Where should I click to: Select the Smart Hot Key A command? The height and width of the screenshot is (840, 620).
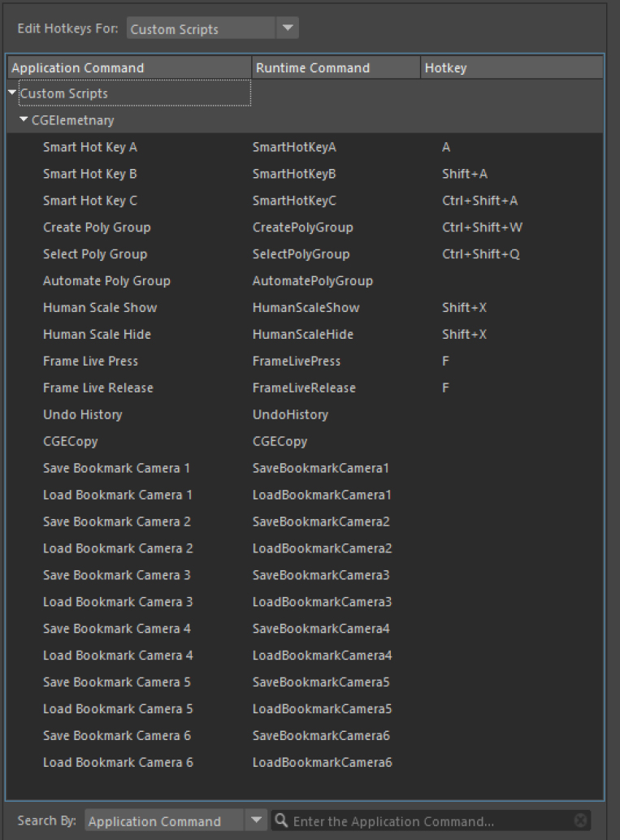tap(90, 147)
